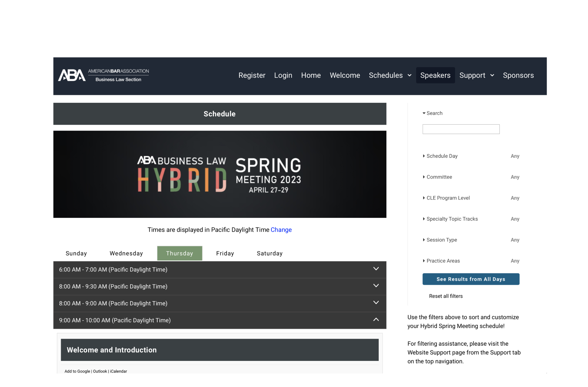The image size is (588, 387).
Task: Switch to the Sunday tab
Action: point(76,253)
